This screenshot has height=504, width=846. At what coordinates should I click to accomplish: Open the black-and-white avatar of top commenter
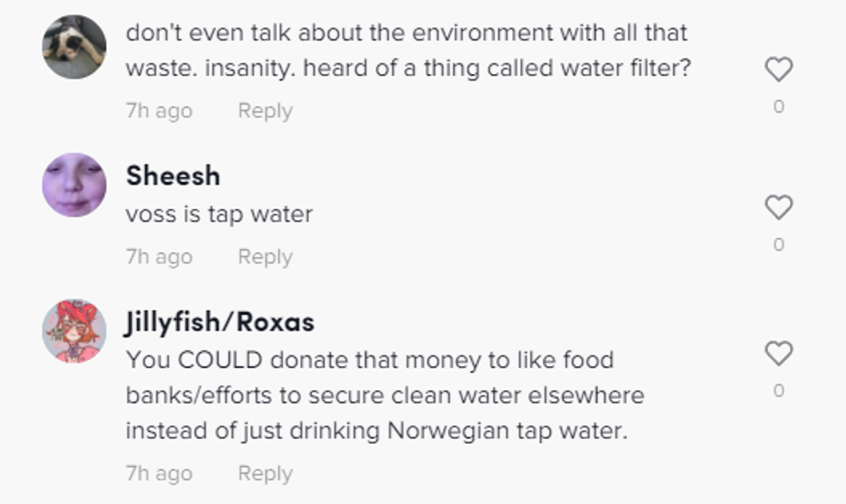[74, 47]
